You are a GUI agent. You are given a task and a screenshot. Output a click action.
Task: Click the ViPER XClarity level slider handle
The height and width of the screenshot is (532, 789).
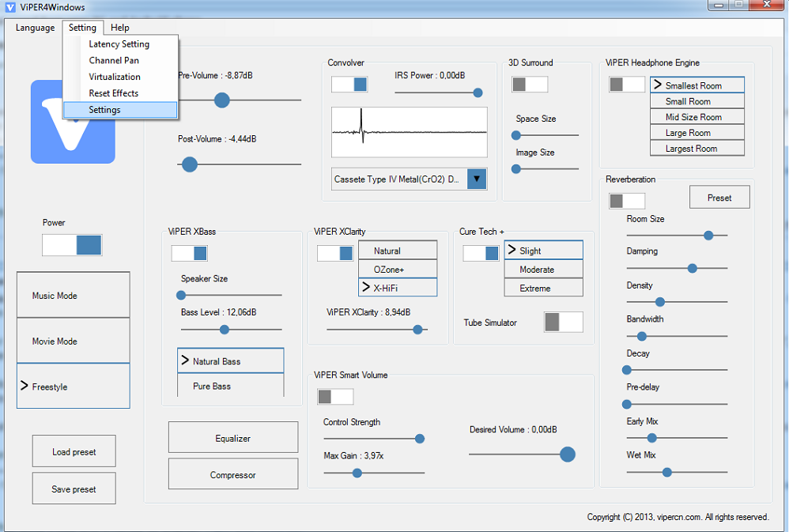click(x=417, y=330)
